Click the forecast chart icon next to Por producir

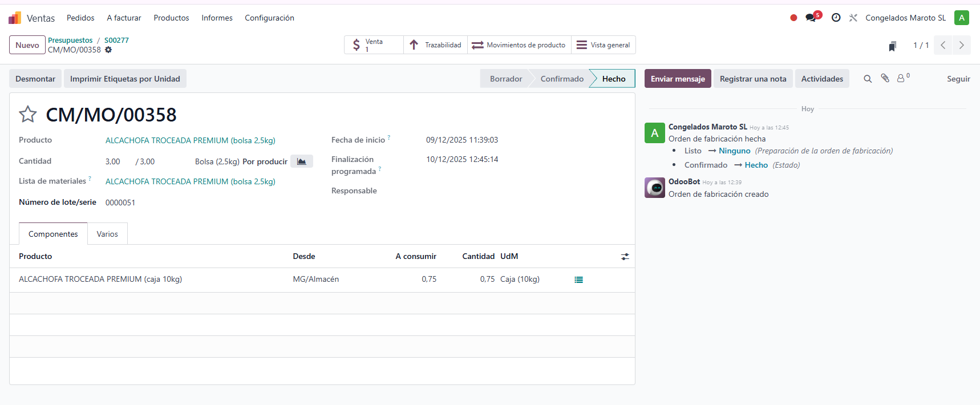(301, 161)
